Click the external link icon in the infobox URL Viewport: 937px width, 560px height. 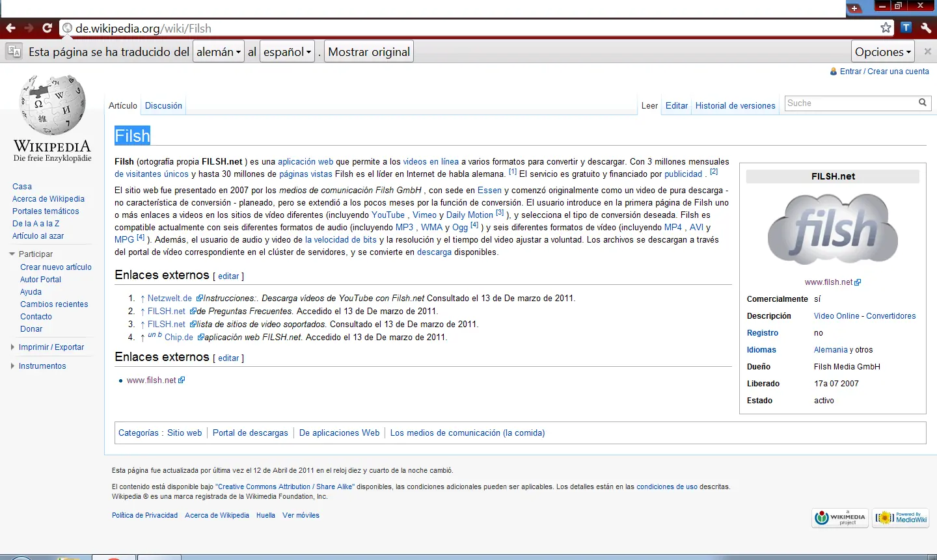858,282
